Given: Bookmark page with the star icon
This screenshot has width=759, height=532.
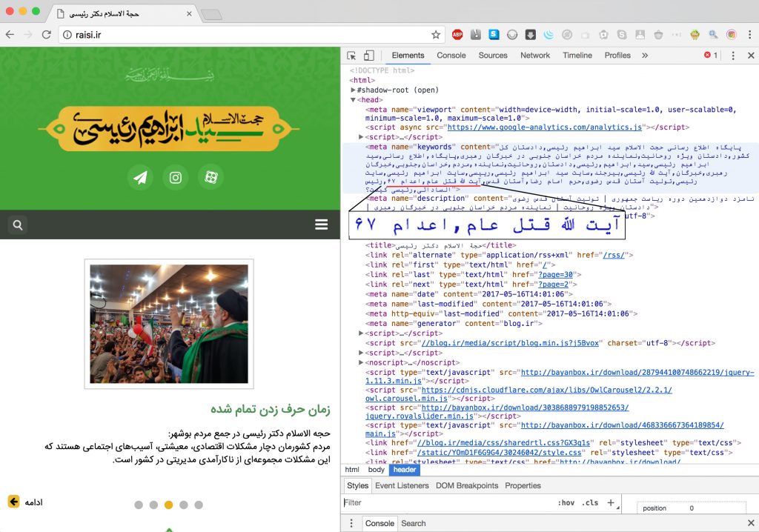Looking at the screenshot, I should click(436, 35).
